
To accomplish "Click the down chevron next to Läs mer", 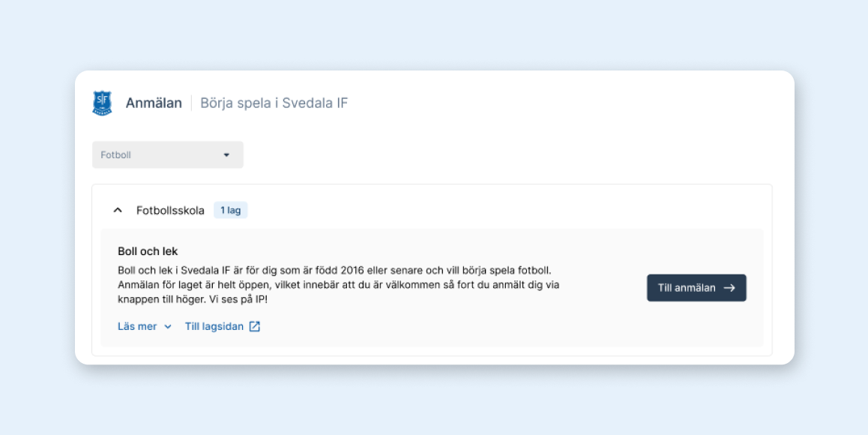I will tap(168, 327).
